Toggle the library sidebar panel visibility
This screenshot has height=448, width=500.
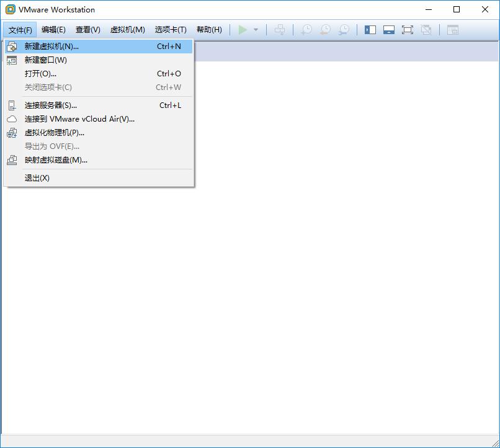(x=370, y=29)
